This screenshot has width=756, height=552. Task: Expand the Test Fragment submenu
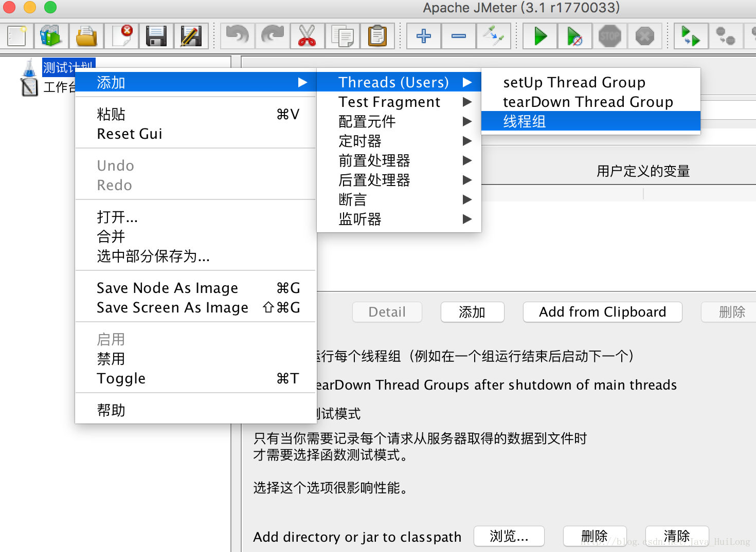[x=399, y=102]
